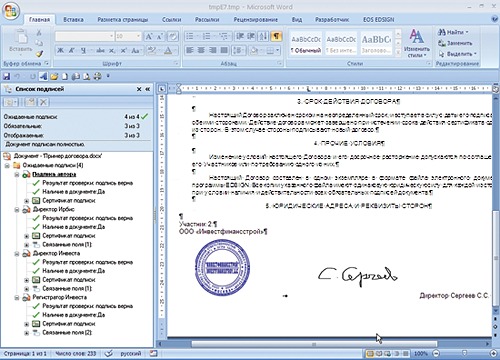Sort text with the A-Z icon
The image size is (500, 360).
pyautogui.click(x=263, y=36)
